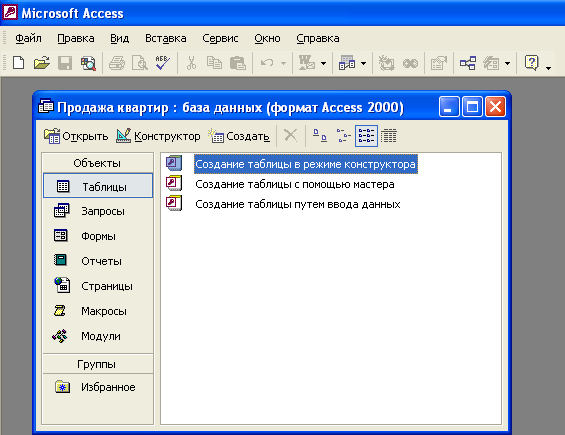
Task: Click the File Search icon in the toolbar
Action: pos(88,63)
